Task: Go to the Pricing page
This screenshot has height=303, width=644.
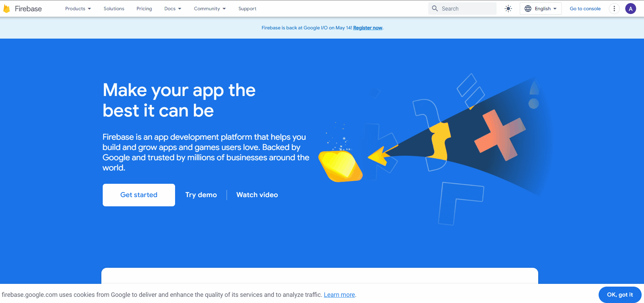Action: [144, 9]
